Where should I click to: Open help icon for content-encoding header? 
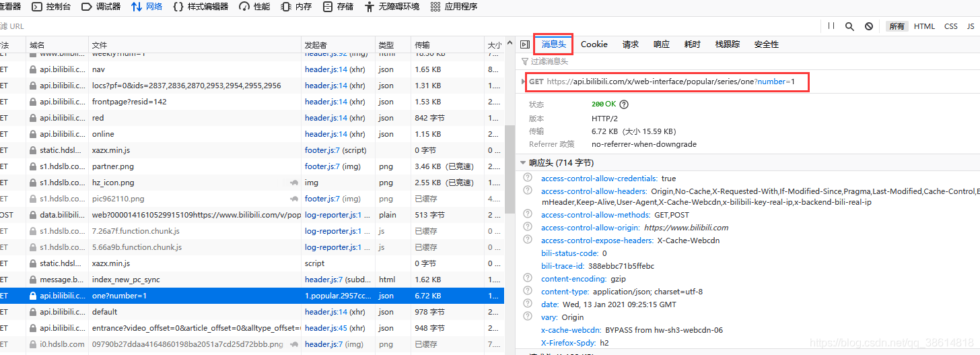coord(528,278)
